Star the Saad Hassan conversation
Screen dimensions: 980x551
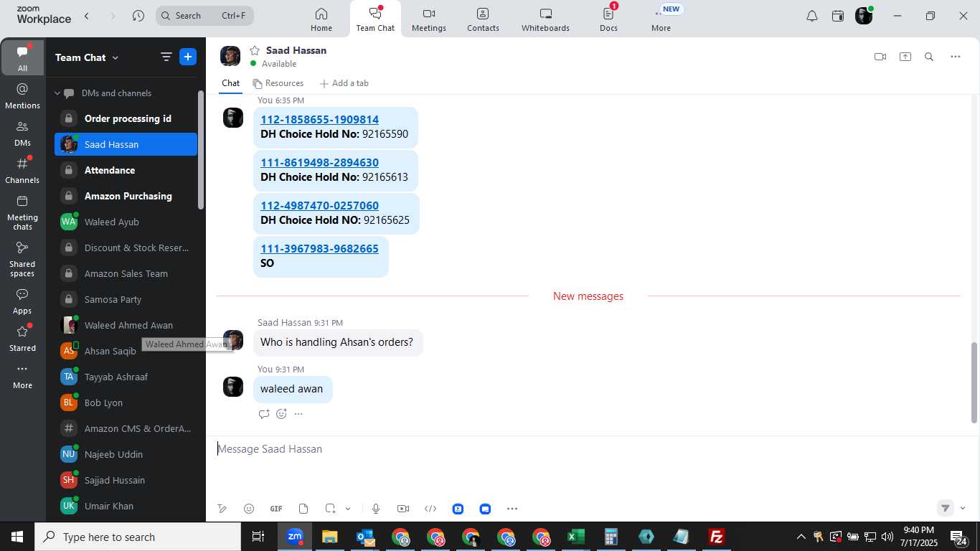pos(254,50)
